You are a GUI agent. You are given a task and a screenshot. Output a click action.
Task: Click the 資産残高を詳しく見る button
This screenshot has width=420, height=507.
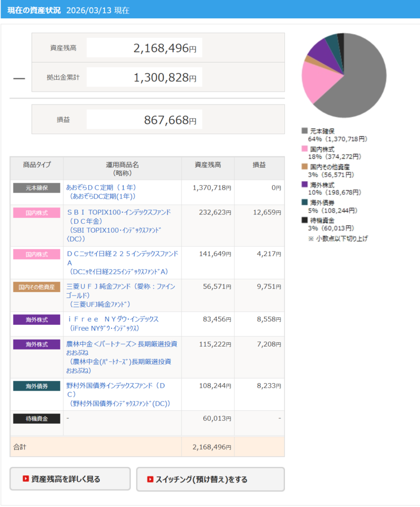70,479
